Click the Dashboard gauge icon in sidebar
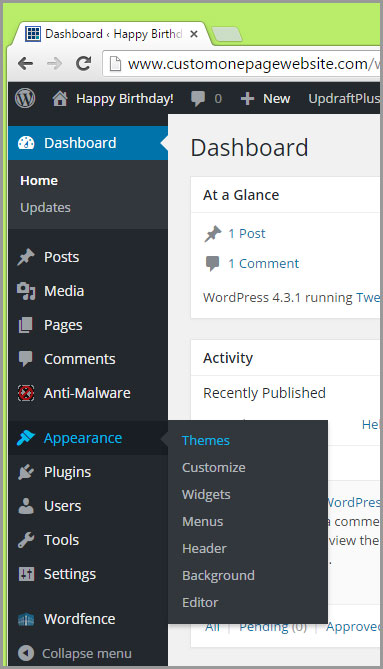The width and height of the screenshot is (383, 669). [26, 143]
